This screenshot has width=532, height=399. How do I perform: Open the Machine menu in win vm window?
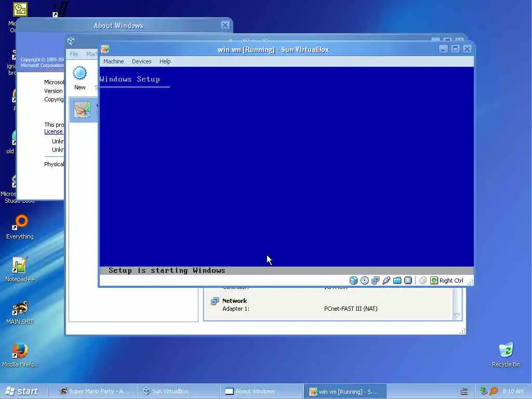[x=113, y=61]
